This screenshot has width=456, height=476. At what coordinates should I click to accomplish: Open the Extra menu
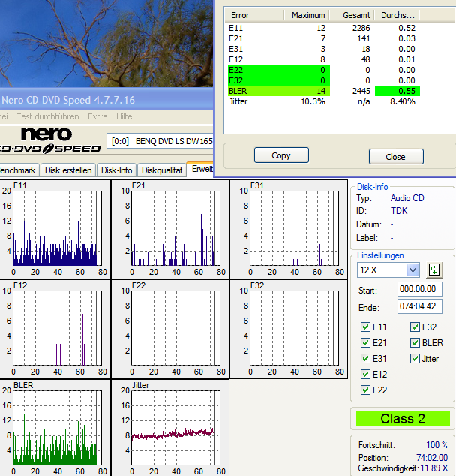(97, 116)
